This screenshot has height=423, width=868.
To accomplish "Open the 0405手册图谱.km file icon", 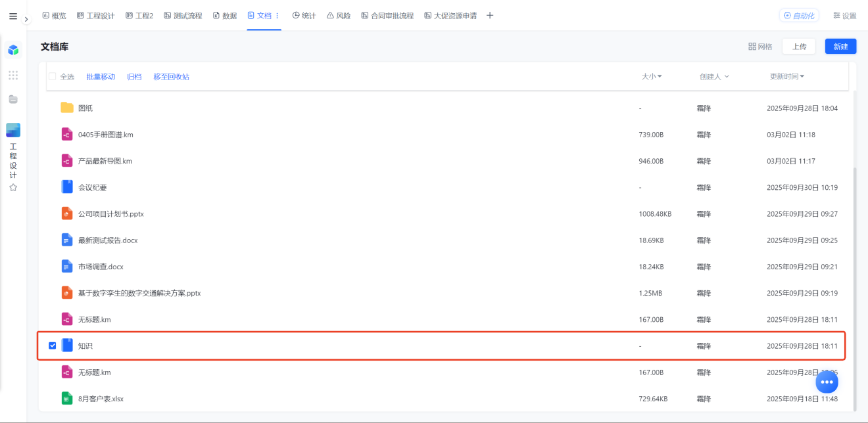I will (66, 134).
